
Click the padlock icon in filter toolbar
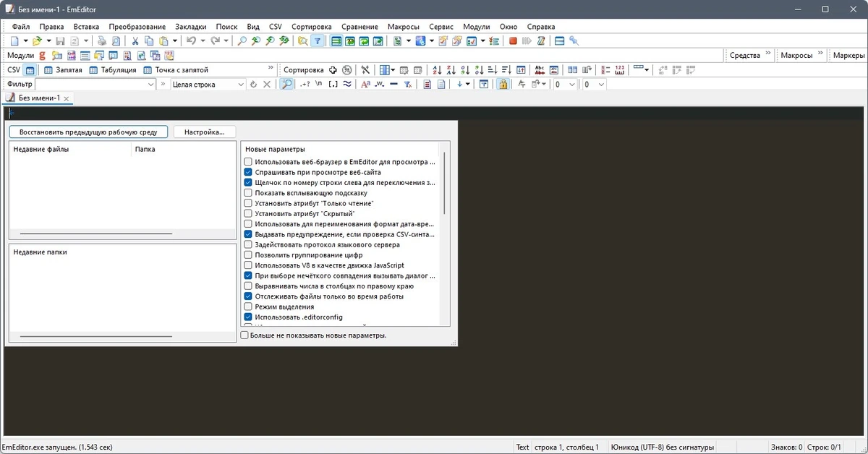[503, 85]
